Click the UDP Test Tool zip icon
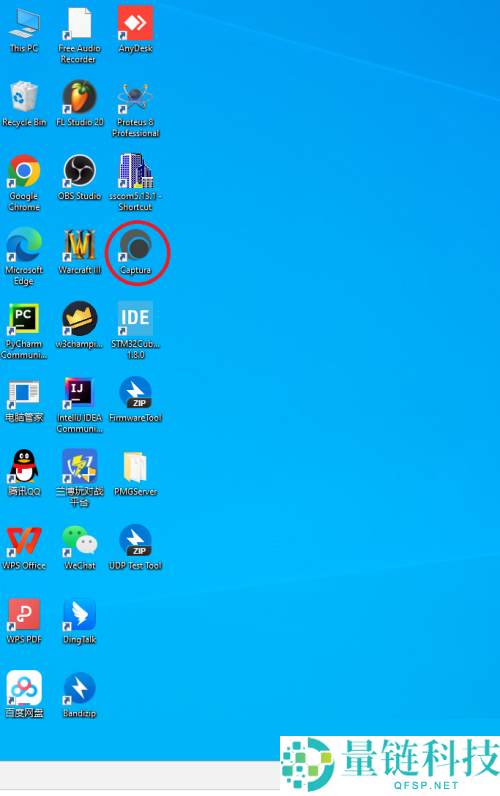 point(136,547)
